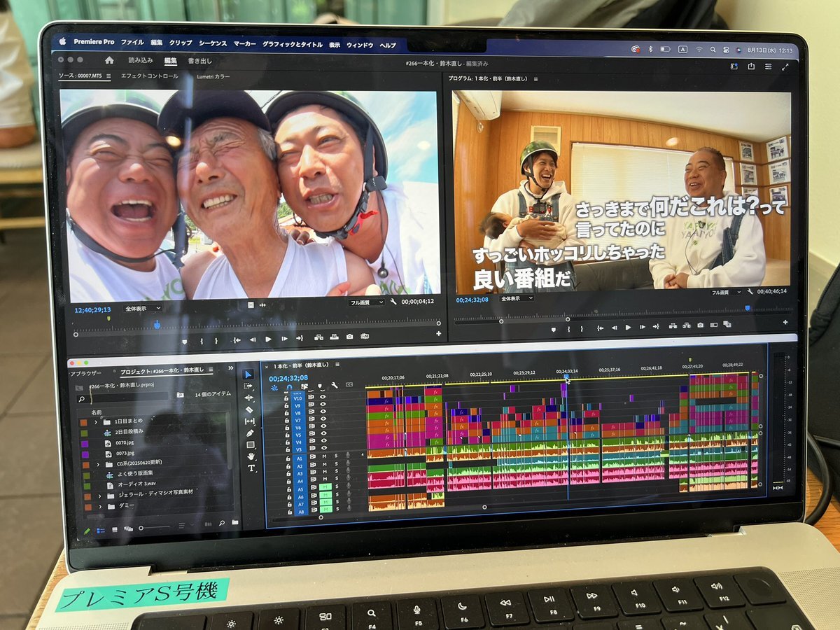Switch to the 読み込み workspace tab

(x=141, y=60)
